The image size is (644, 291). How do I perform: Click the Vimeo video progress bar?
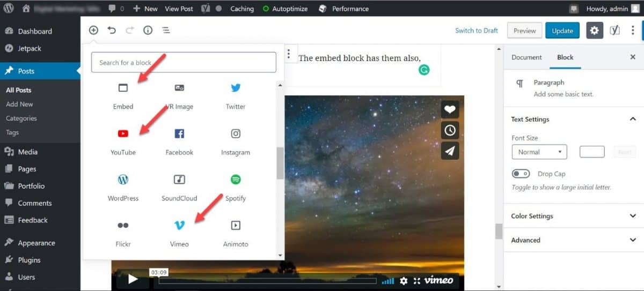267,280
